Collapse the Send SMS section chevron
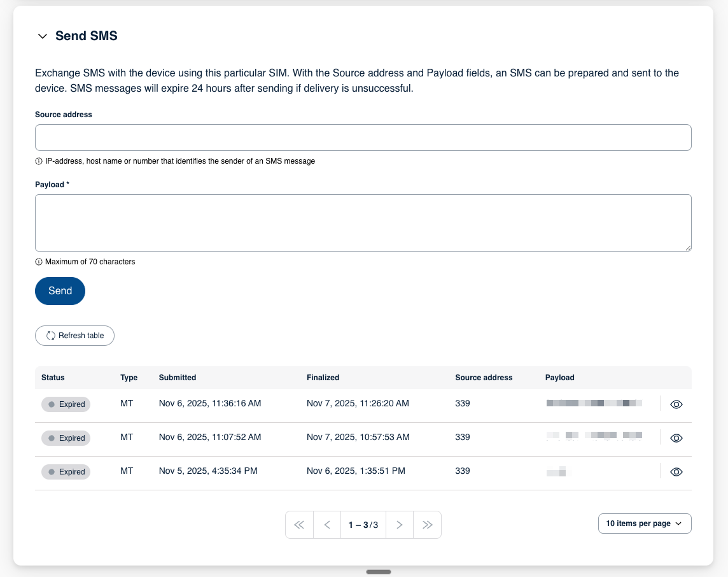The image size is (728, 577). pyautogui.click(x=43, y=36)
